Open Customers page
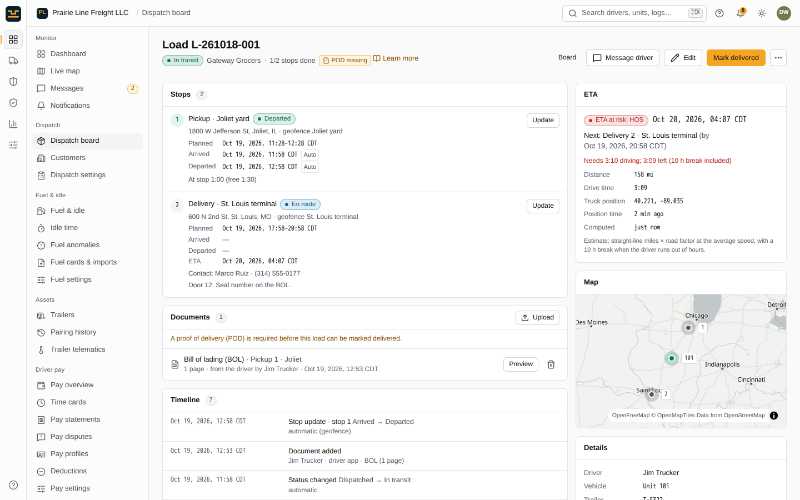Screen dimensions: 800x500 (87, 158)
